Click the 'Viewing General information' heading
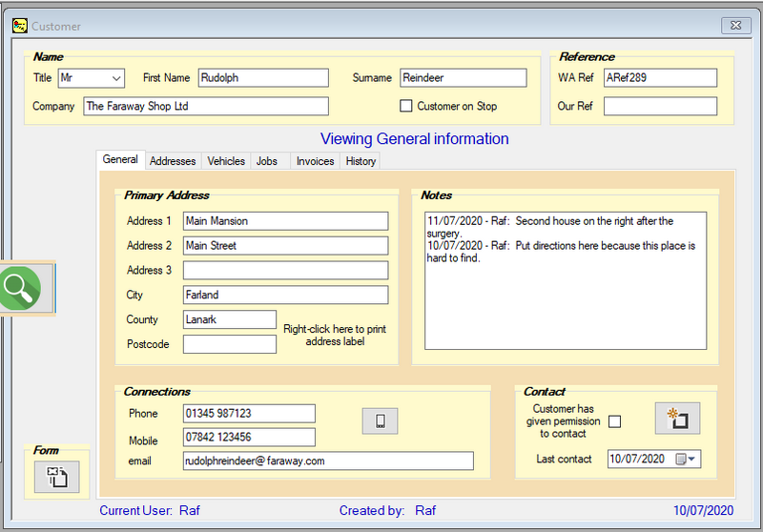 click(x=415, y=139)
